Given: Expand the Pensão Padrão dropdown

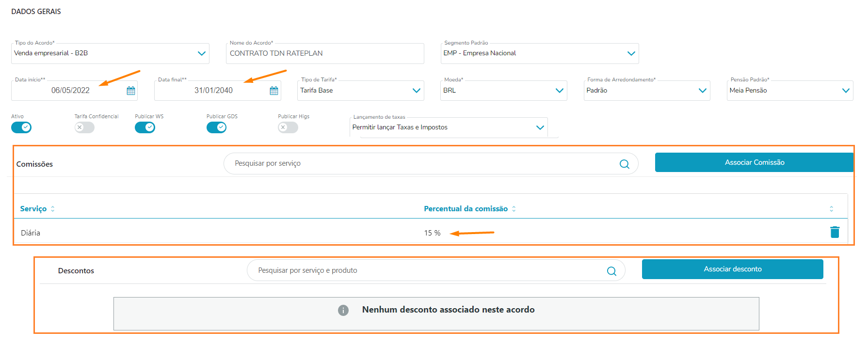Looking at the screenshot, I should pos(846,91).
